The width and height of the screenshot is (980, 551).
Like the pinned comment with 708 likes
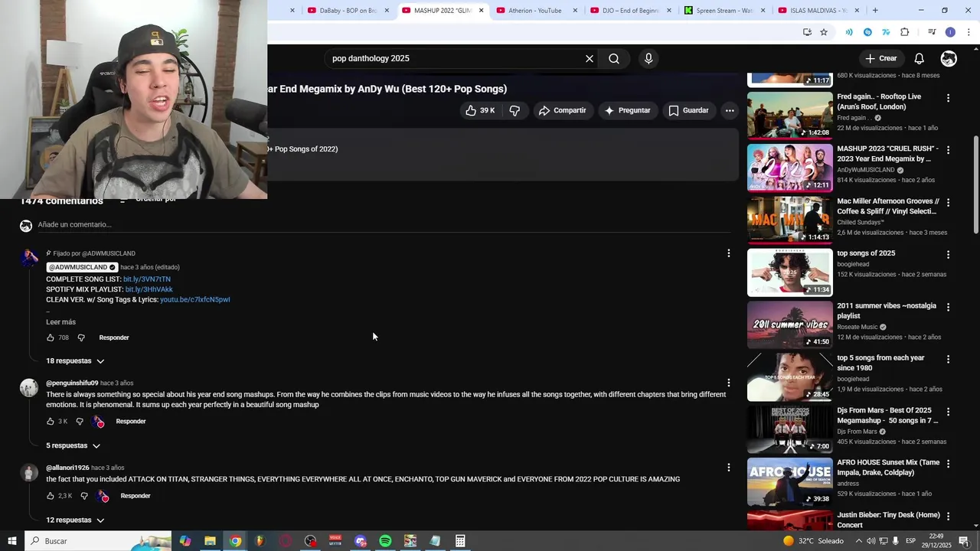click(51, 337)
